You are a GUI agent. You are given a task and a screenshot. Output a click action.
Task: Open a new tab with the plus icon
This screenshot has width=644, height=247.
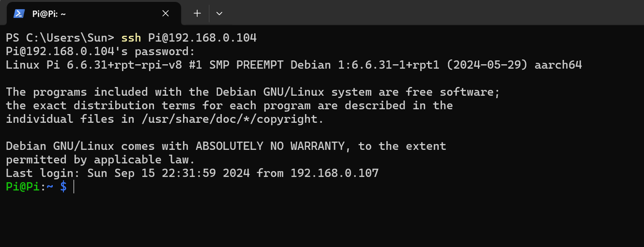click(x=197, y=14)
